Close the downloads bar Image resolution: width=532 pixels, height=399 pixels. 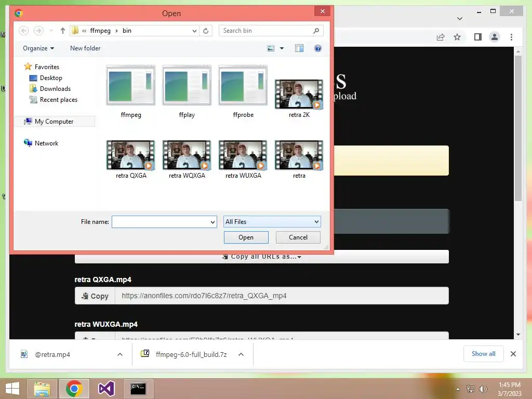click(513, 354)
